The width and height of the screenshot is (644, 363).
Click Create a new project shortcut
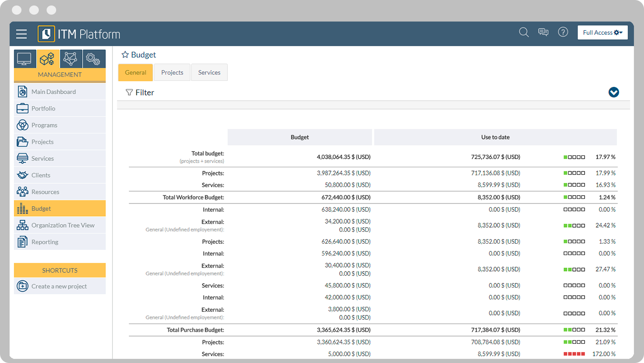pyautogui.click(x=60, y=286)
